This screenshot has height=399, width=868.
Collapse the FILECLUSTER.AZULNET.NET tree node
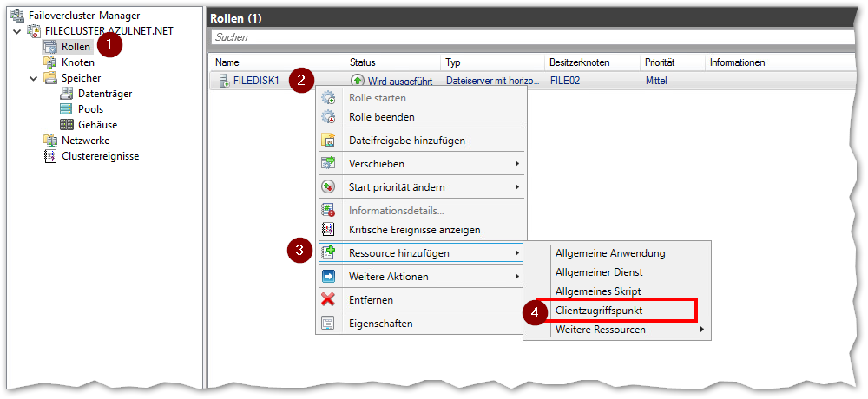17,31
